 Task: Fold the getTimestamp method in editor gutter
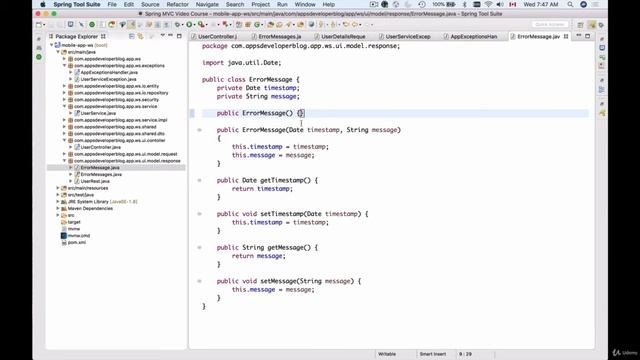pyautogui.click(x=199, y=180)
